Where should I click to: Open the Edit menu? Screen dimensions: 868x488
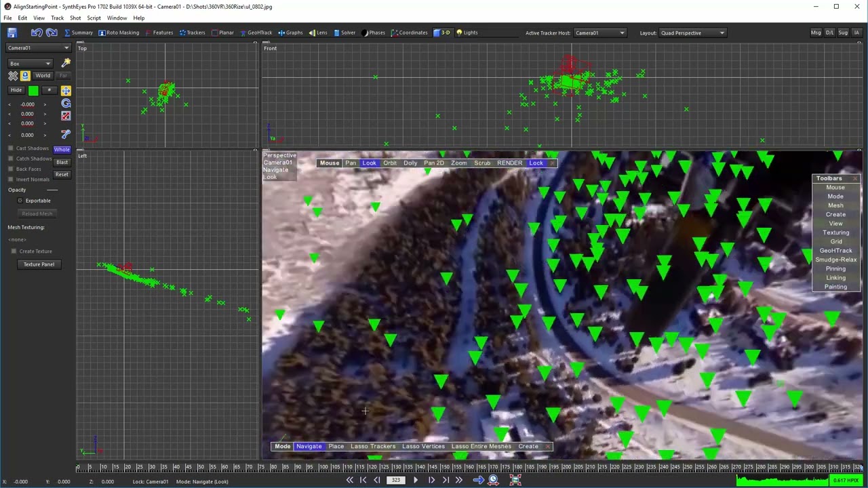click(22, 18)
